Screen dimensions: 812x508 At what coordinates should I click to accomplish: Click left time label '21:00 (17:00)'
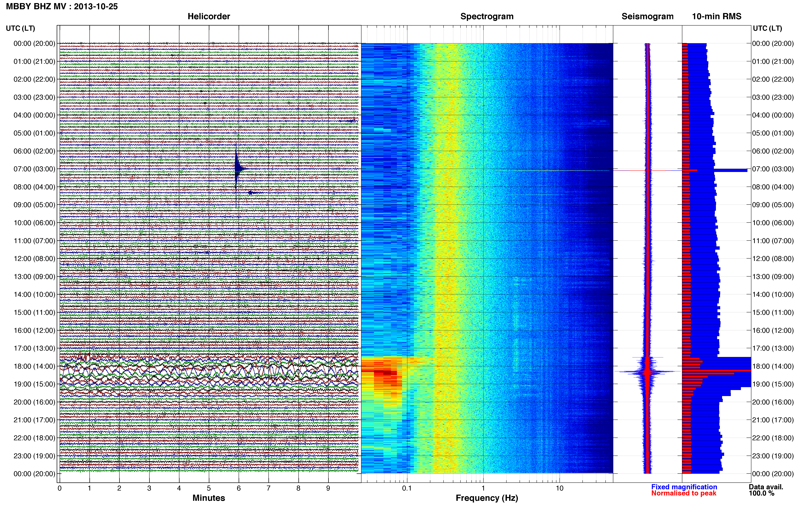tap(34, 420)
